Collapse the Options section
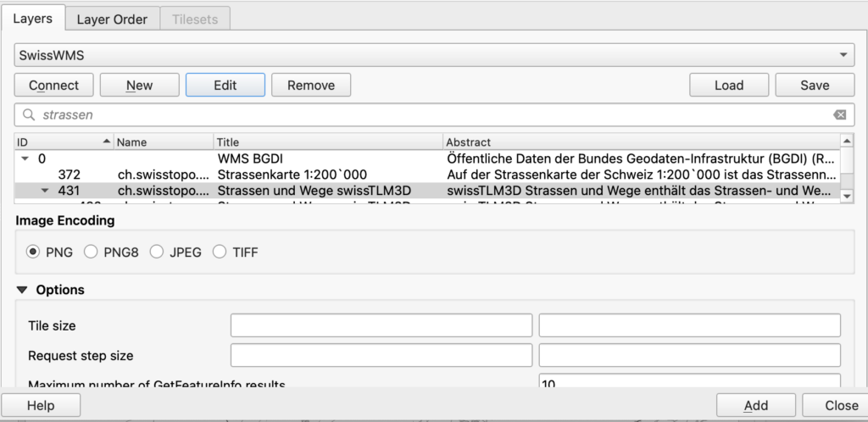Screen dimensions: 868x422 pyautogui.click(x=22, y=290)
